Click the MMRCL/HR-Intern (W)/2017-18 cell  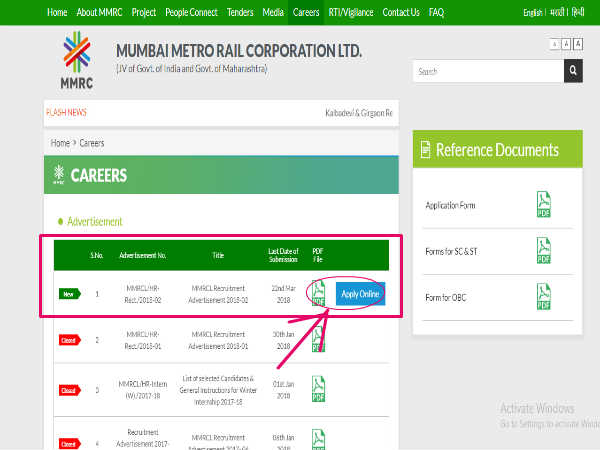143,390
